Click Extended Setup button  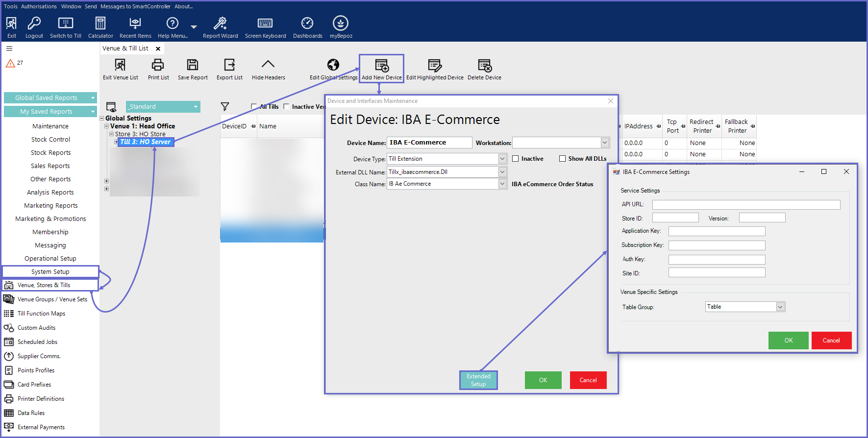[x=478, y=380]
